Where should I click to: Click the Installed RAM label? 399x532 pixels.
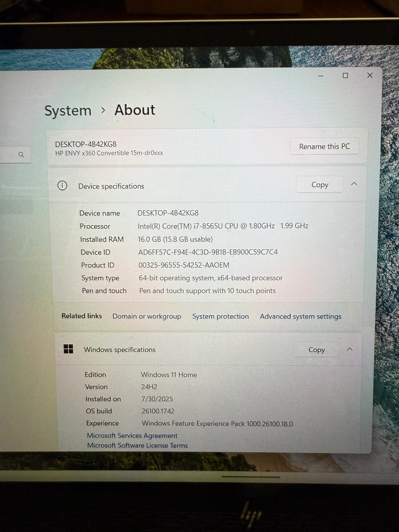point(102,239)
